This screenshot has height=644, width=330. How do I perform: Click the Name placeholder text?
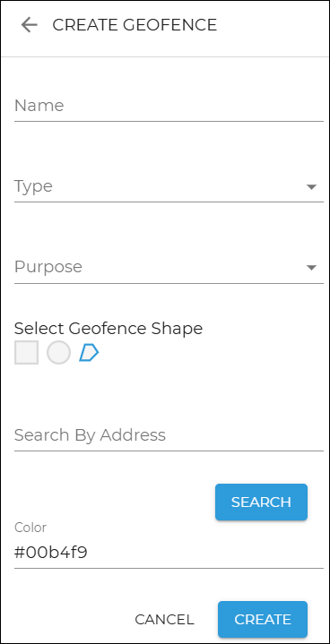[x=39, y=106]
